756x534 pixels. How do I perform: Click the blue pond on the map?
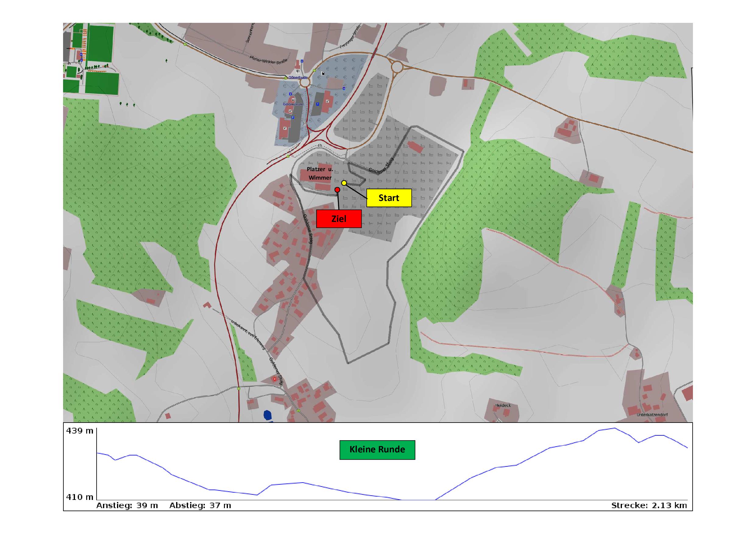[267, 415]
